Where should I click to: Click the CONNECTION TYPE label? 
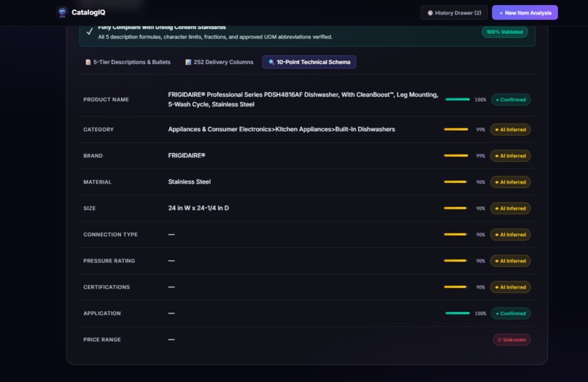click(x=111, y=235)
